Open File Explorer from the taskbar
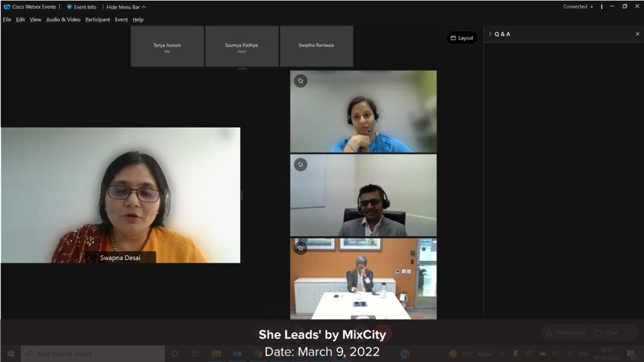 pyautogui.click(x=216, y=354)
